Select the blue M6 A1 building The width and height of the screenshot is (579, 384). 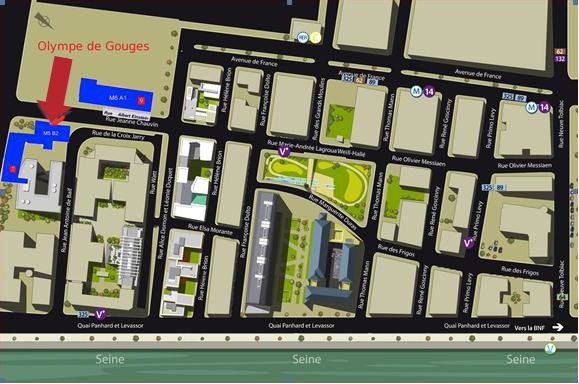116,95
